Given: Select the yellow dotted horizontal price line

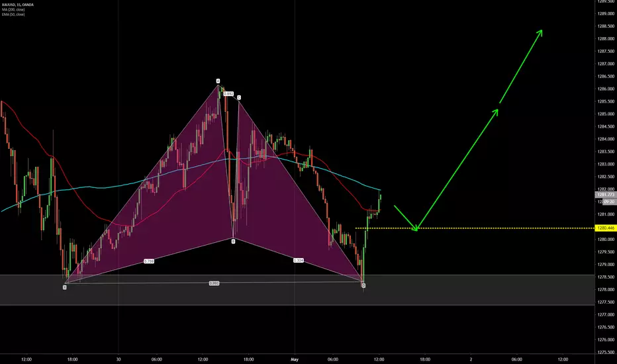Looking at the screenshot, I should pyautogui.click(x=475, y=228).
